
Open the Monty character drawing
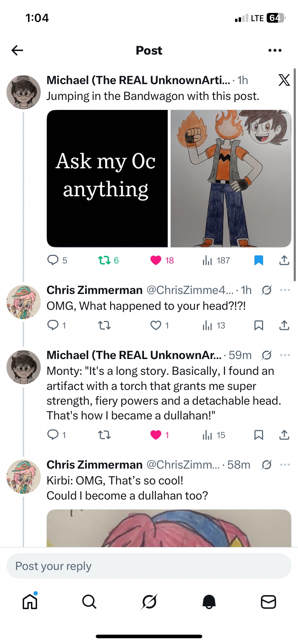pos(231,178)
